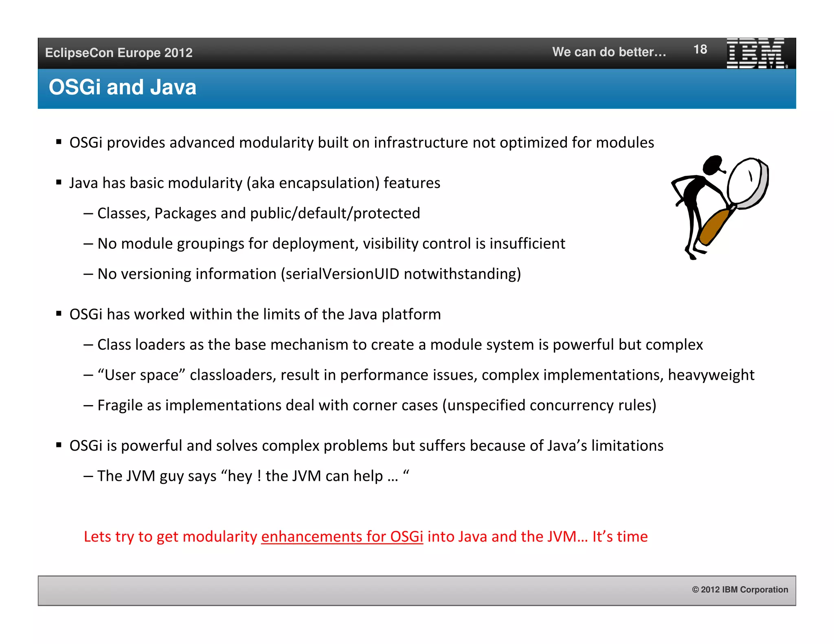The width and height of the screenshot is (834, 644).
Task: Click the 'EclipseCon Europe 2012' header text
Action: 119,53
